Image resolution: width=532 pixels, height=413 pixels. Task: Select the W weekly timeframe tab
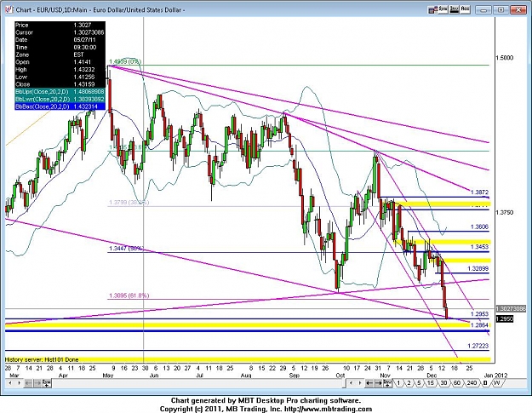pos(497,383)
